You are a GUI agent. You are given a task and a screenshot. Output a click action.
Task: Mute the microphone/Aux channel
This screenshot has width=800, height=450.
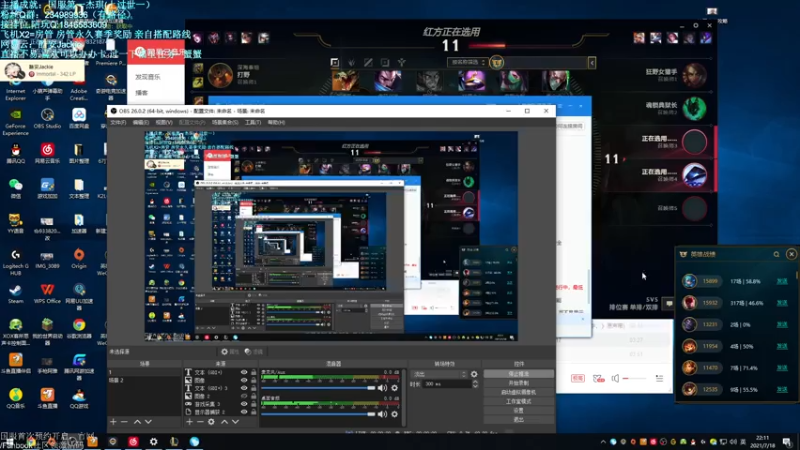382,388
